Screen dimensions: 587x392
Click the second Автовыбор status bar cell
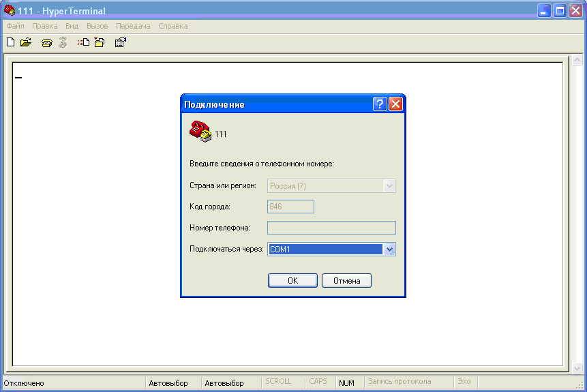pos(224,383)
